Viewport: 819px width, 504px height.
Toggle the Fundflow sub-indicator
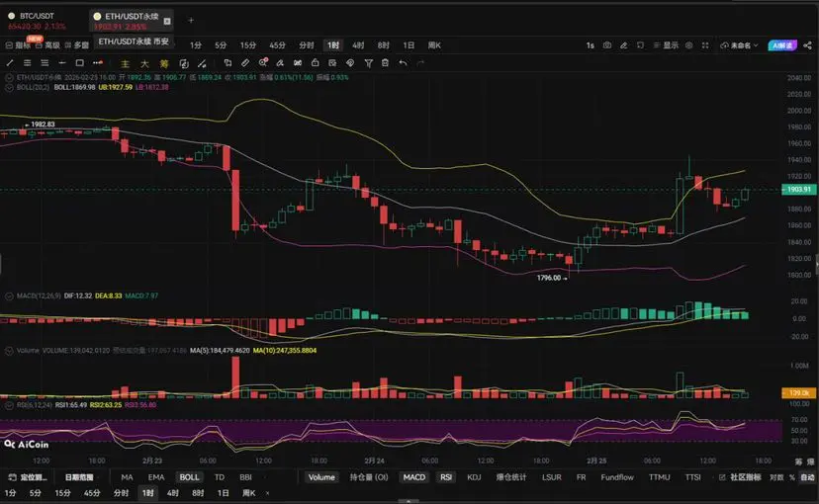(617, 477)
